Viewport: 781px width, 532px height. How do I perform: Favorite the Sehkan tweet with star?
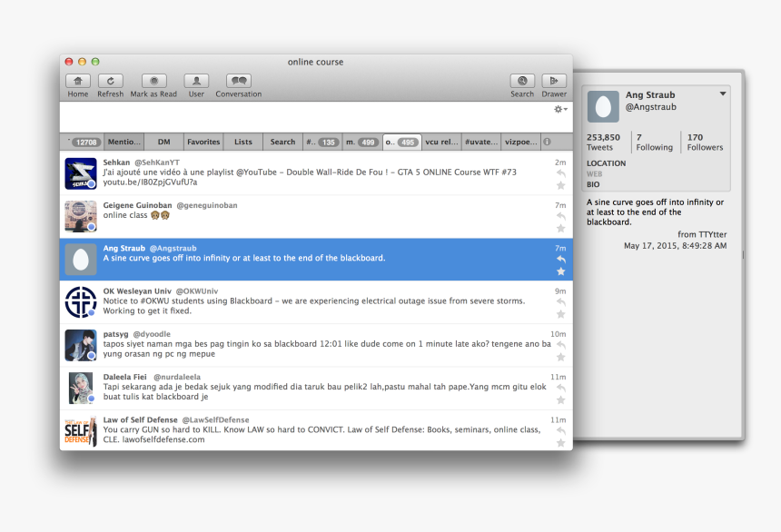[x=560, y=185]
